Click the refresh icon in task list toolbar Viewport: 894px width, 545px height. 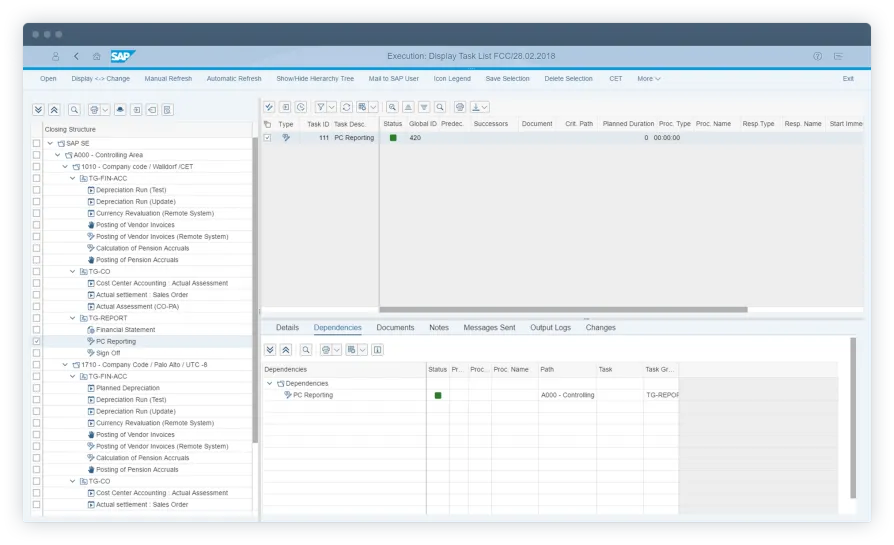[347, 107]
